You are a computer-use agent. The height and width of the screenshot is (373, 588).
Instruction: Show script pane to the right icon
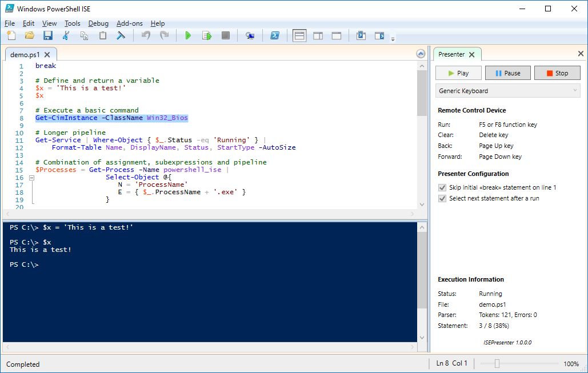(x=318, y=35)
